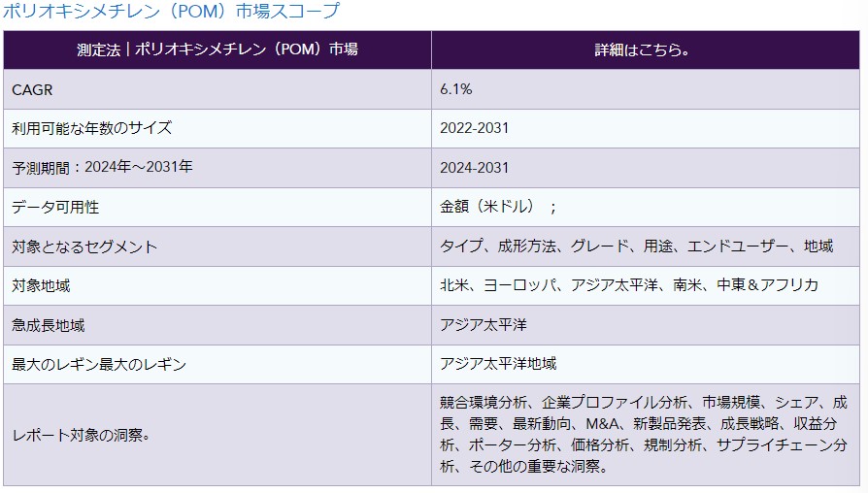The width and height of the screenshot is (868, 493).
Task: Select the CAGR row label
Action: click(x=32, y=89)
